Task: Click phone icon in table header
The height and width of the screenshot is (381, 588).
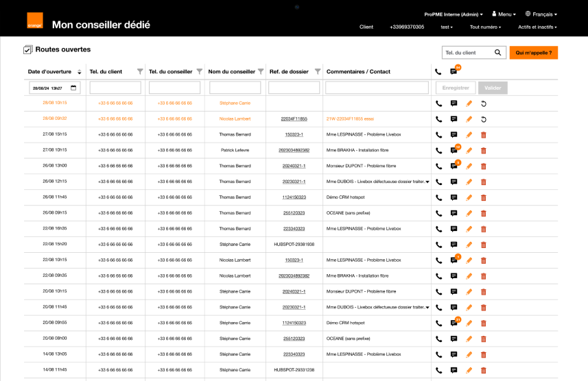Action: (438, 71)
